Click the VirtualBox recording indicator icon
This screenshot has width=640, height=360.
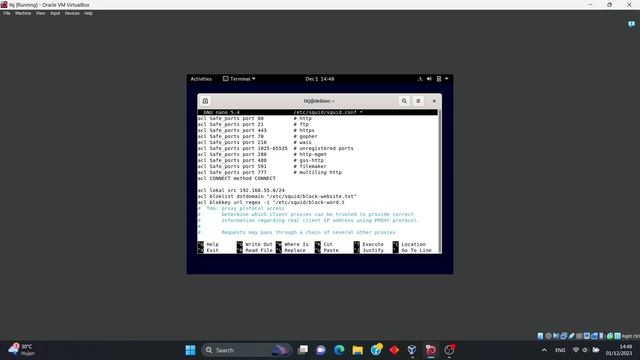[594, 336]
